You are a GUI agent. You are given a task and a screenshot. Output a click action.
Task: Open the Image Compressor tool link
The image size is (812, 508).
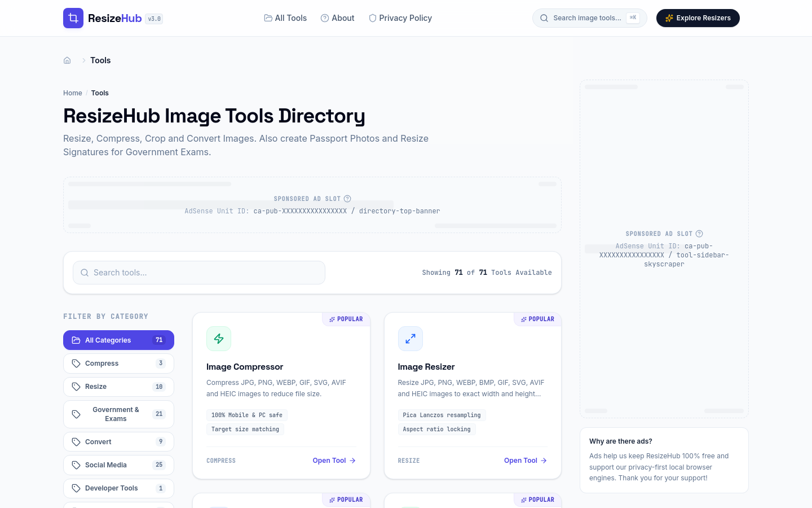click(x=334, y=461)
